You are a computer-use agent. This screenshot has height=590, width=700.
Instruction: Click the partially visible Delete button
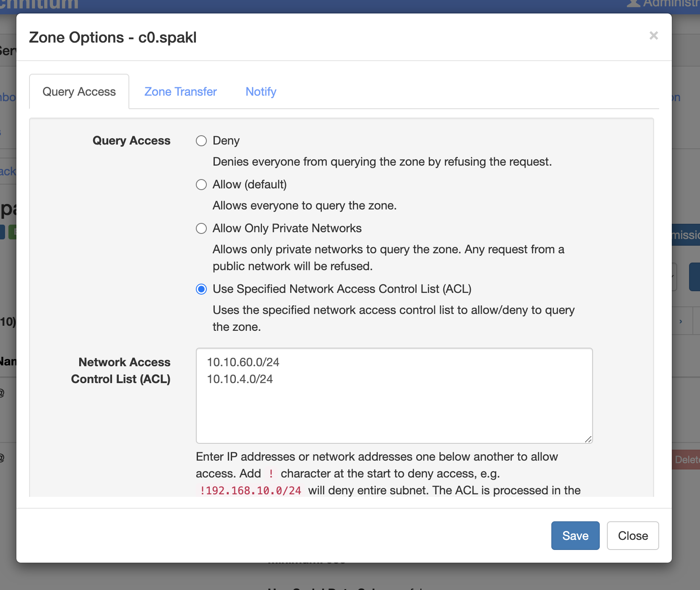tap(687, 460)
